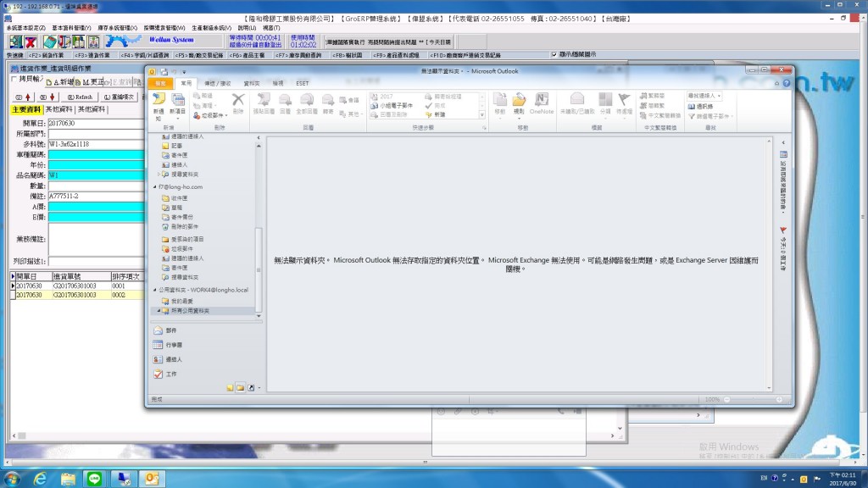Open Contacts view in Outlook navigation pane
868x488 pixels.
[x=168, y=359]
